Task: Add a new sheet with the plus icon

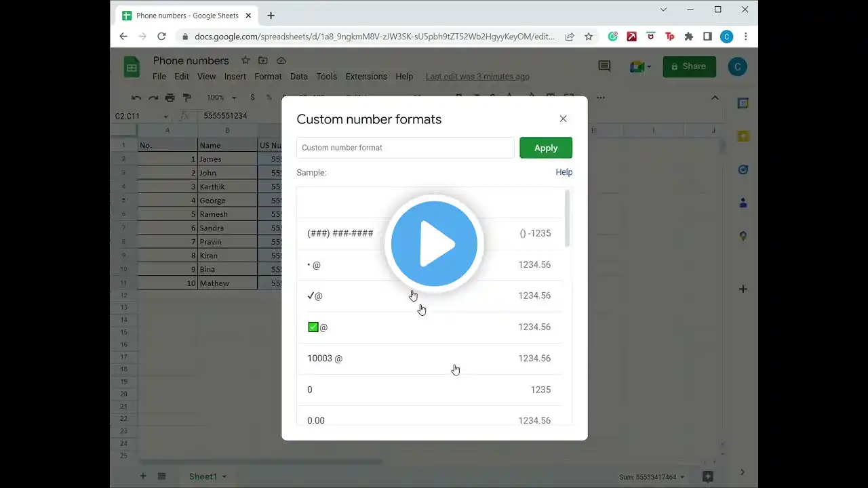Action: coord(143,476)
